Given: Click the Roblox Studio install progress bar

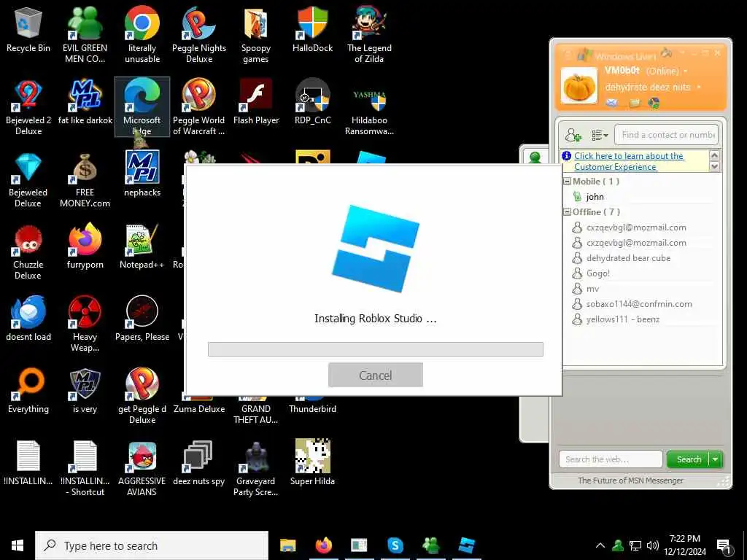Looking at the screenshot, I should pos(376,349).
